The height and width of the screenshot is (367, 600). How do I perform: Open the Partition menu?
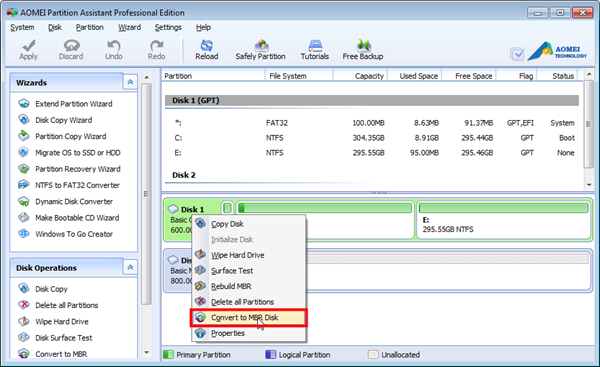tap(90, 27)
